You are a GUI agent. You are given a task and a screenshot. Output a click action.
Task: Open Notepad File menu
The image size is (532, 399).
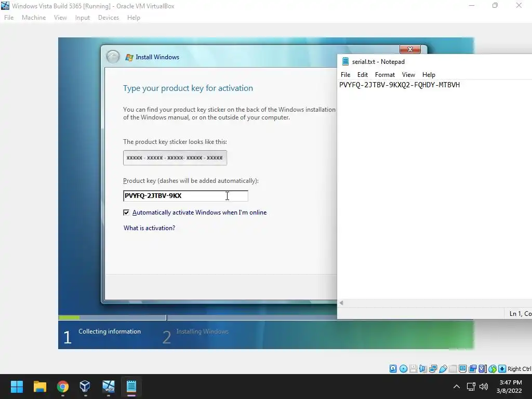click(x=345, y=75)
